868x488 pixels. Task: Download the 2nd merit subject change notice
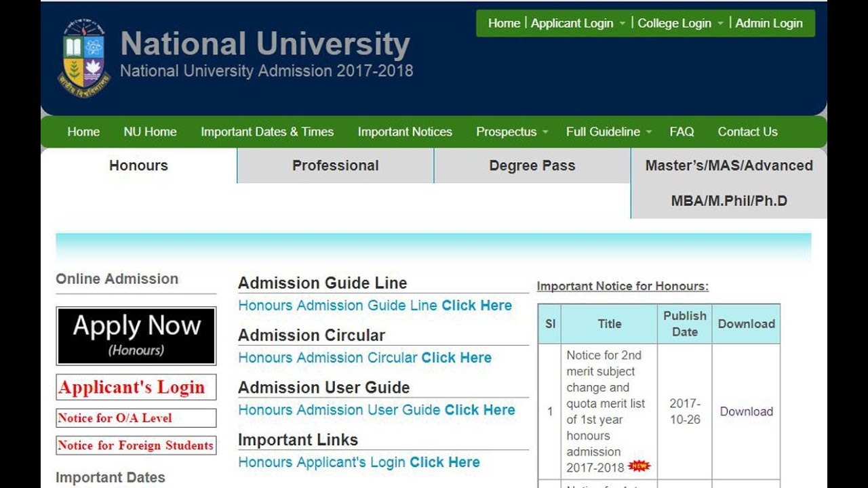tap(746, 411)
